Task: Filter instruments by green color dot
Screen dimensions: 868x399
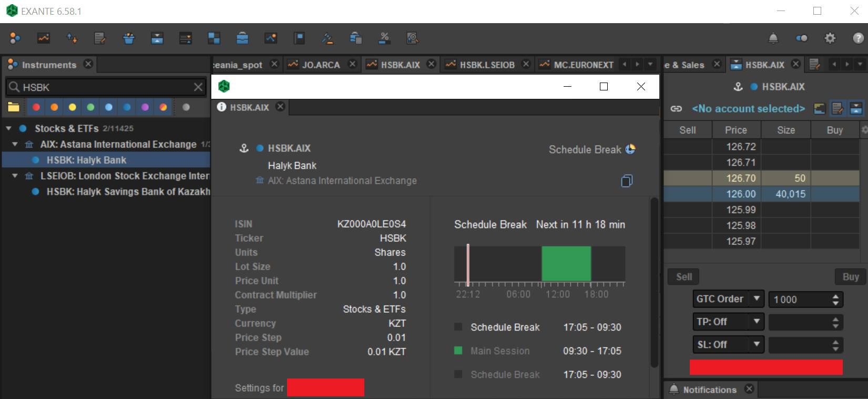Action: pyautogui.click(x=90, y=107)
